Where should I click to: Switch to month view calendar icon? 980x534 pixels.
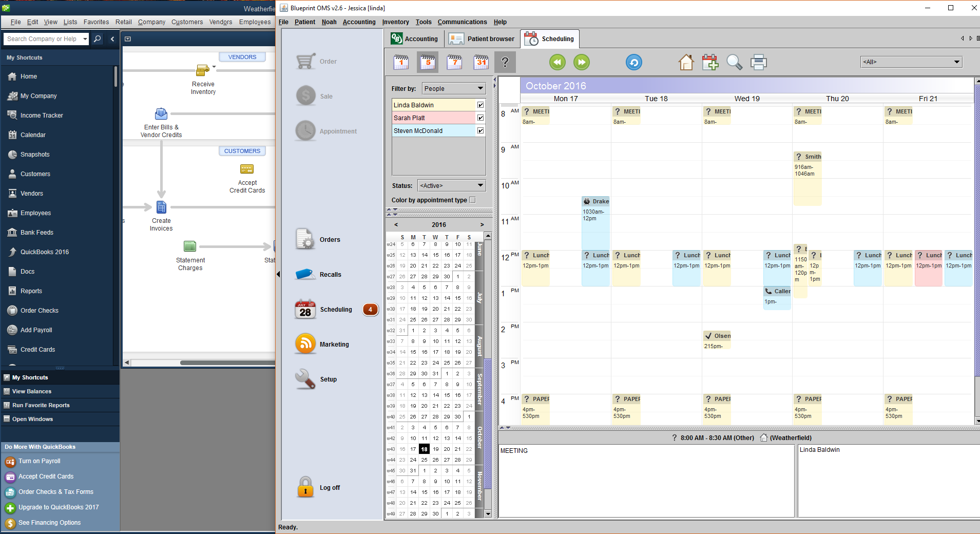[481, 62]
